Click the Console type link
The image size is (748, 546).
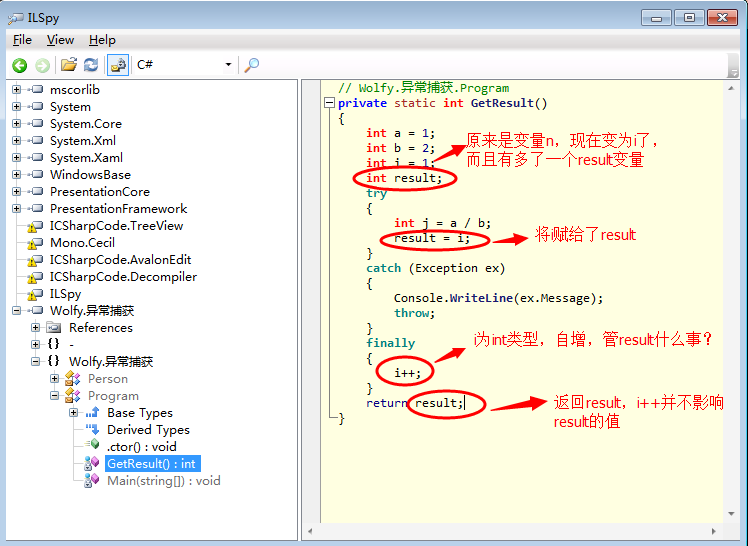[418, 298]
